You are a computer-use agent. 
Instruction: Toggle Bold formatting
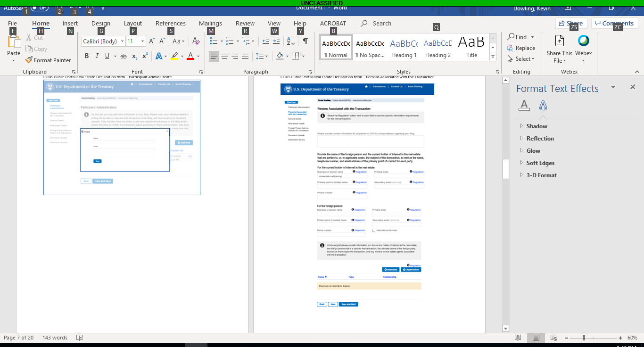pyautogui.click(x=87, y=56)
